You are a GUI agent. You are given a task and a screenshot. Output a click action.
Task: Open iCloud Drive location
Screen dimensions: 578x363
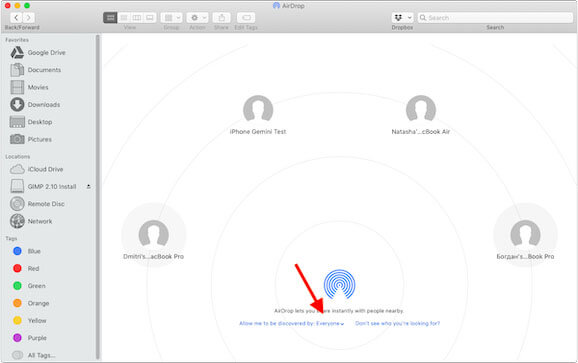pos(45,169)
